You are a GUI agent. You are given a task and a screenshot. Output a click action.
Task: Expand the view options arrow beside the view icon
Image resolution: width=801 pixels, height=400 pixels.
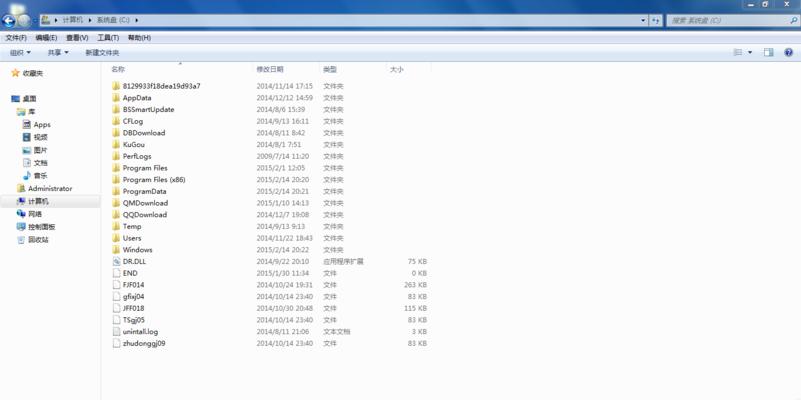point(750,53)
